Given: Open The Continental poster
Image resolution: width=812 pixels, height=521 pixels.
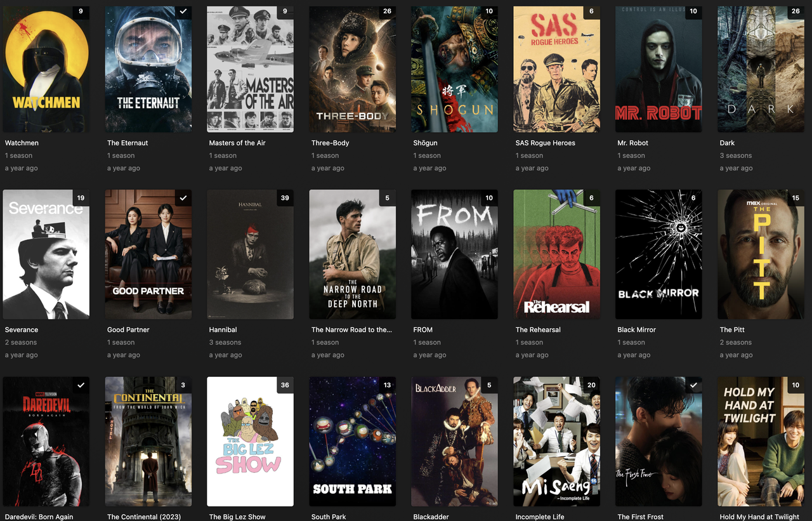Looking at the screenshot, I should click(148, 442).
